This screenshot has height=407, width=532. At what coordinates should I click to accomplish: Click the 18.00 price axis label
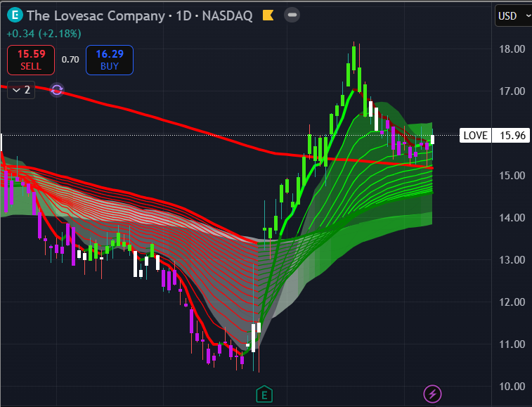pos(512,49)
